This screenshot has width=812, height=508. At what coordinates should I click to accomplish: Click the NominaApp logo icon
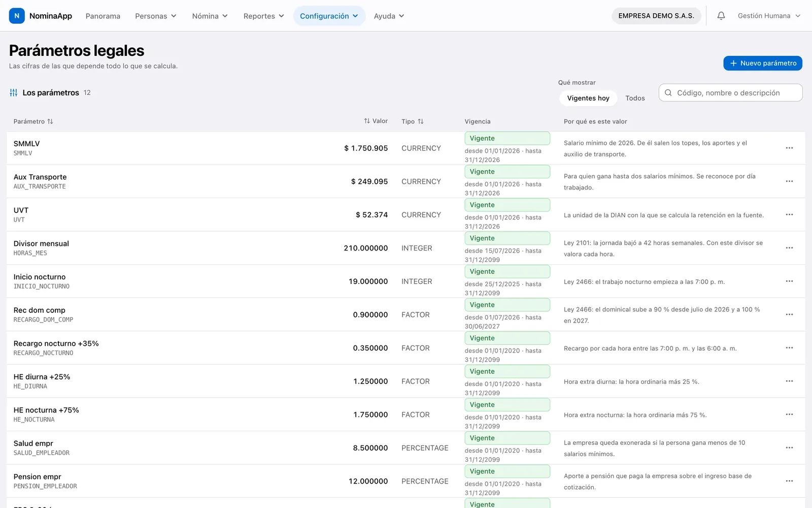(17, 16)
